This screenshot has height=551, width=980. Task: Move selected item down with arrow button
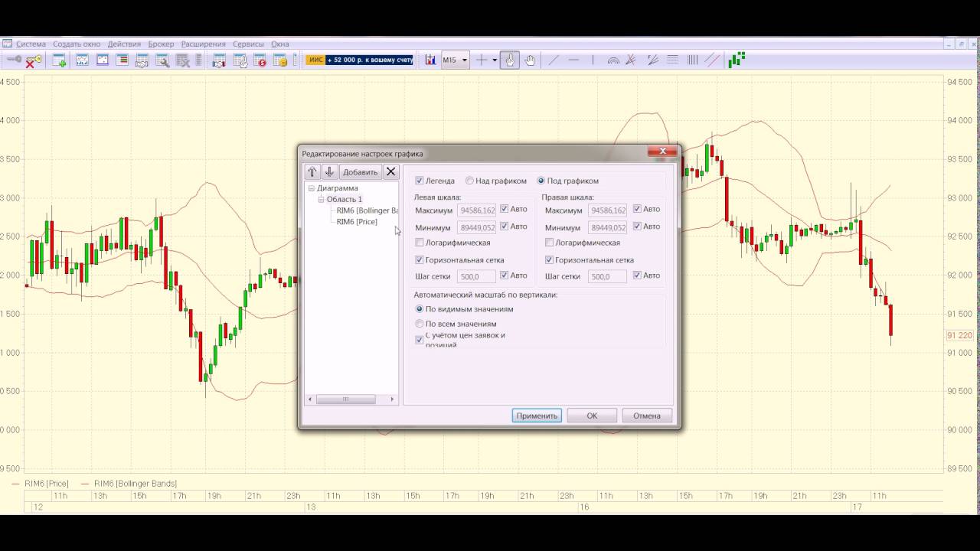[329, 172]
